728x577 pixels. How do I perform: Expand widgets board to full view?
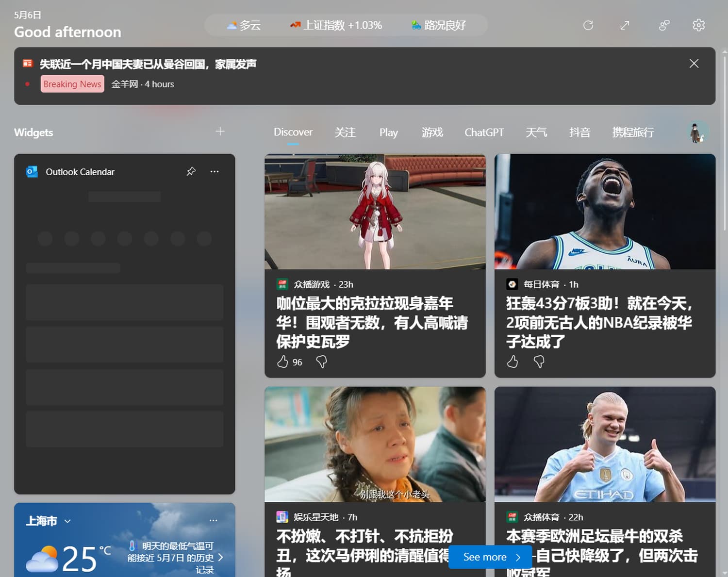click(x=625, y=25)
